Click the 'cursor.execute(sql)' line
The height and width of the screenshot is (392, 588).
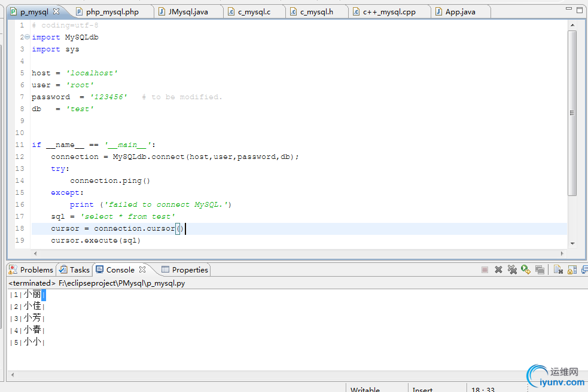(96, 241)
